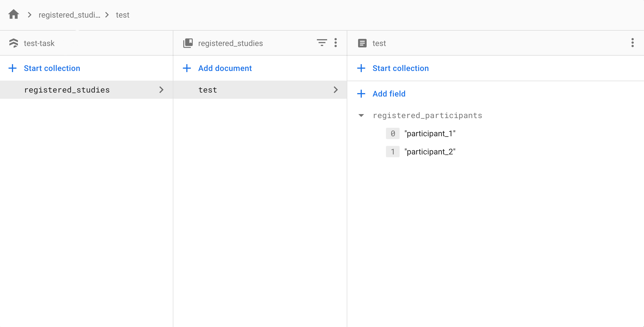The width and height of the screenshot is (644, 327).
Task: Select the "participant_1" value
Action: (x=430, y=134)
